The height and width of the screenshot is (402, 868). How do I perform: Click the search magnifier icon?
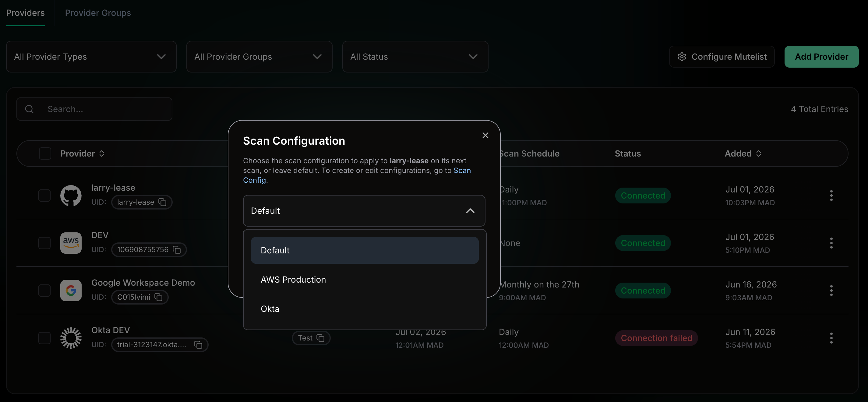pos(29,109)
